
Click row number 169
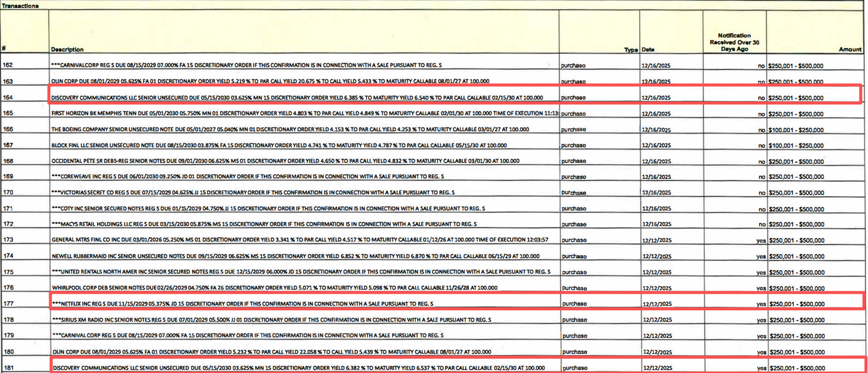coord(8,176)
